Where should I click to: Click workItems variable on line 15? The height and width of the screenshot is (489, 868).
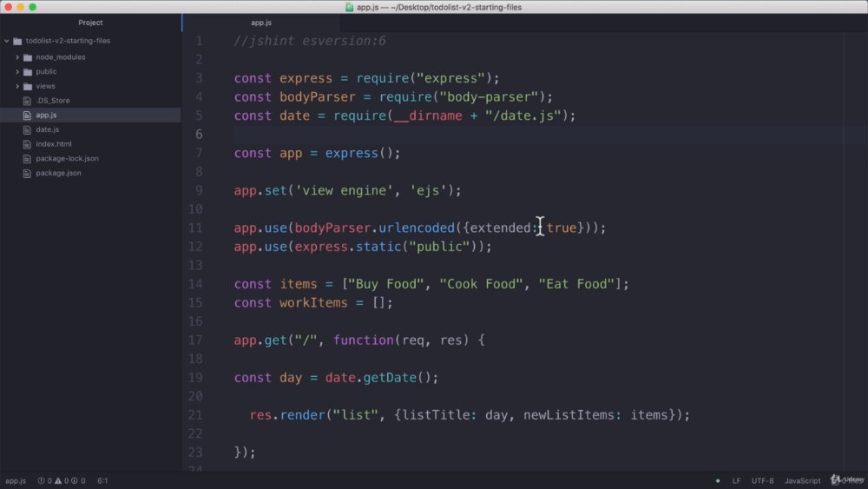click(x=313, y=303)
